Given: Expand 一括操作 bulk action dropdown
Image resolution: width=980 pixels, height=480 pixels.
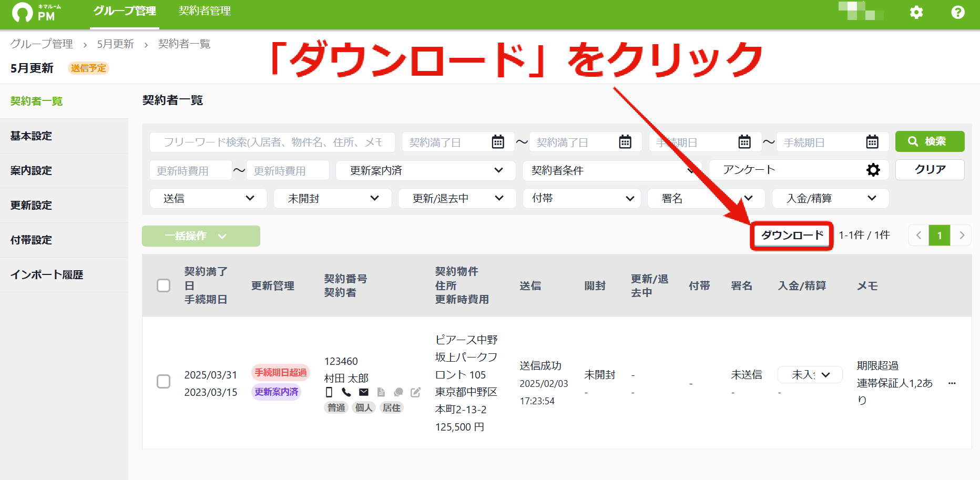Looking at the screenshot, I should pos(201,236).
